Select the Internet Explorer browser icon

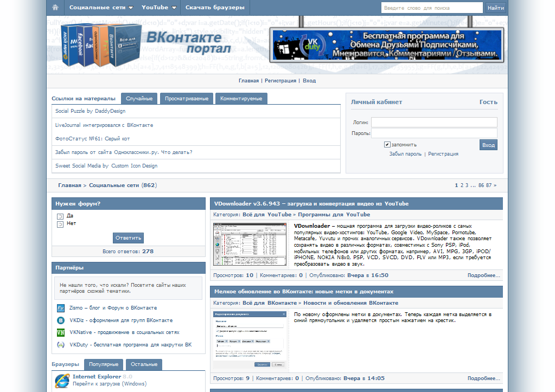62,381
